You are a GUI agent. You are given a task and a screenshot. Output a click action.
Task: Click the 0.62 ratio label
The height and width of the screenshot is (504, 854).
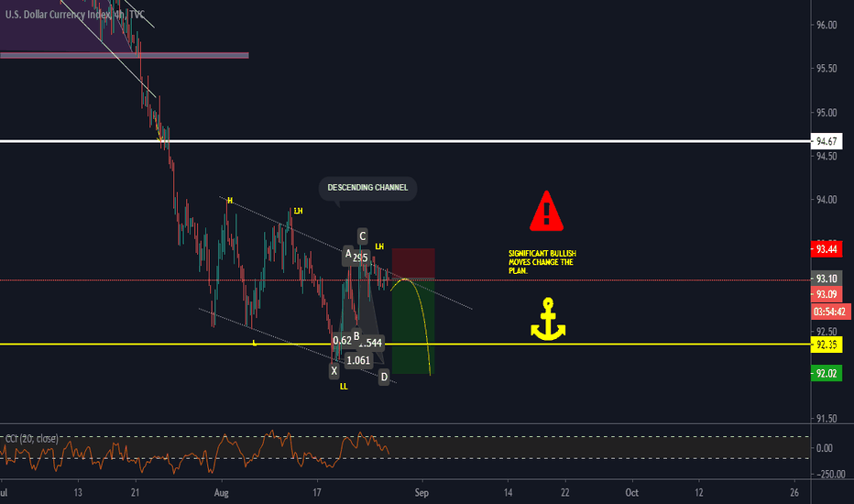tap(342, 341)
